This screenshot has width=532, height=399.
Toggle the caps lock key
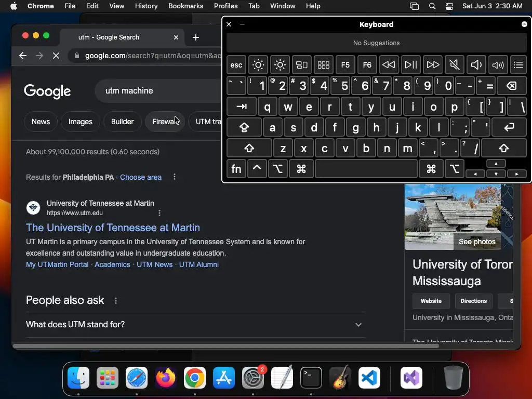pyautogui.click(x=244, y=128)
